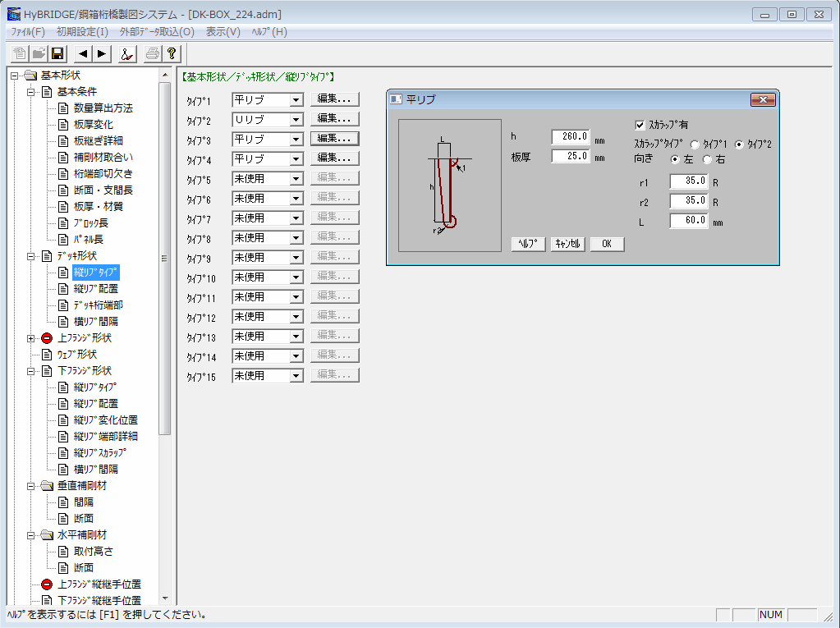Click the 編集... button for タイプ1
This screenshot has height=628, width=840.
click(x=334, y=99)
